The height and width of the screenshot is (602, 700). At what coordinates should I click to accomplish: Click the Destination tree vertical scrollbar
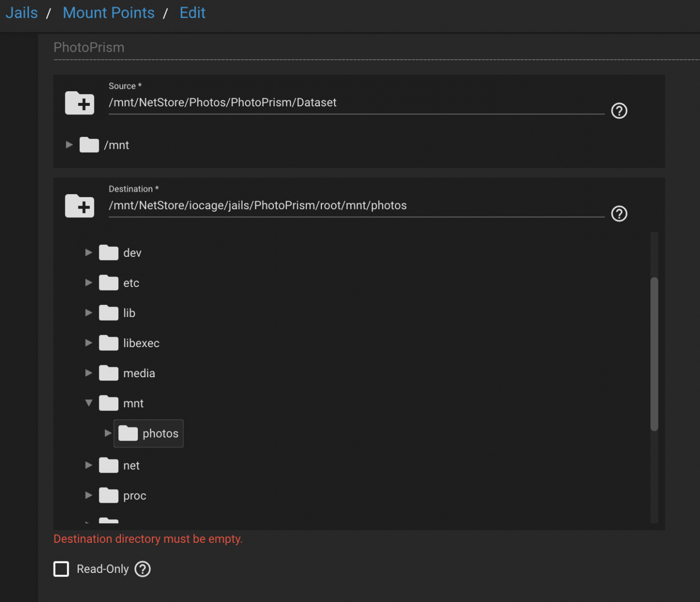(654, 354)
